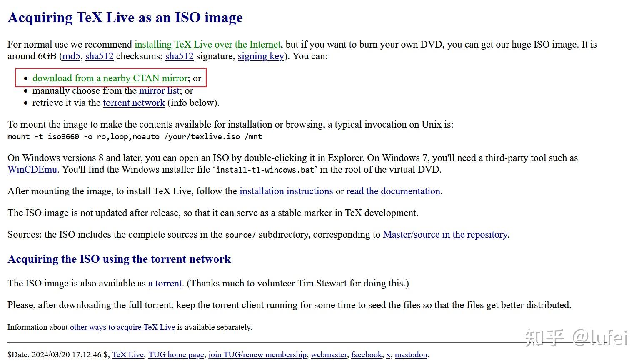Open the read the documentation link
Image resolution: width=644 pixels, height=364 pixels.
[x=393, y=191]
